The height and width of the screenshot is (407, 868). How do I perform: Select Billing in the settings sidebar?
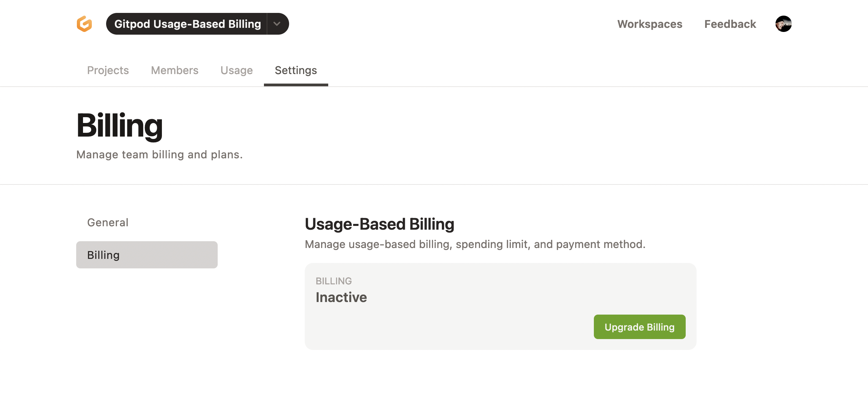pos(146,254)
